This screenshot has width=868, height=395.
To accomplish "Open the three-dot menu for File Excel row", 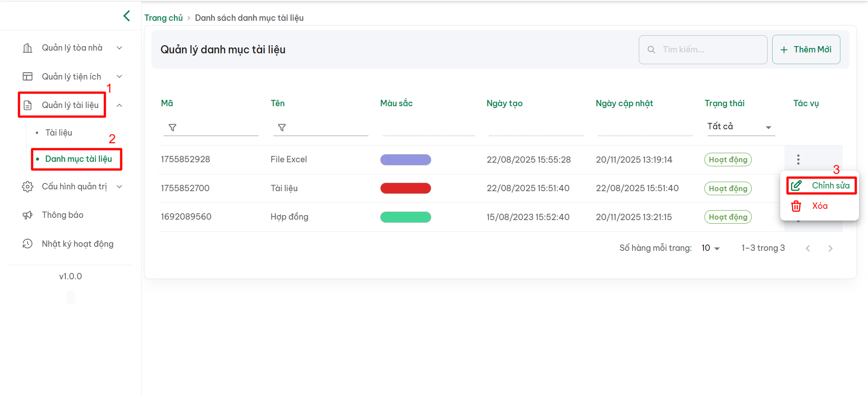I will click(x=798, y=160).
